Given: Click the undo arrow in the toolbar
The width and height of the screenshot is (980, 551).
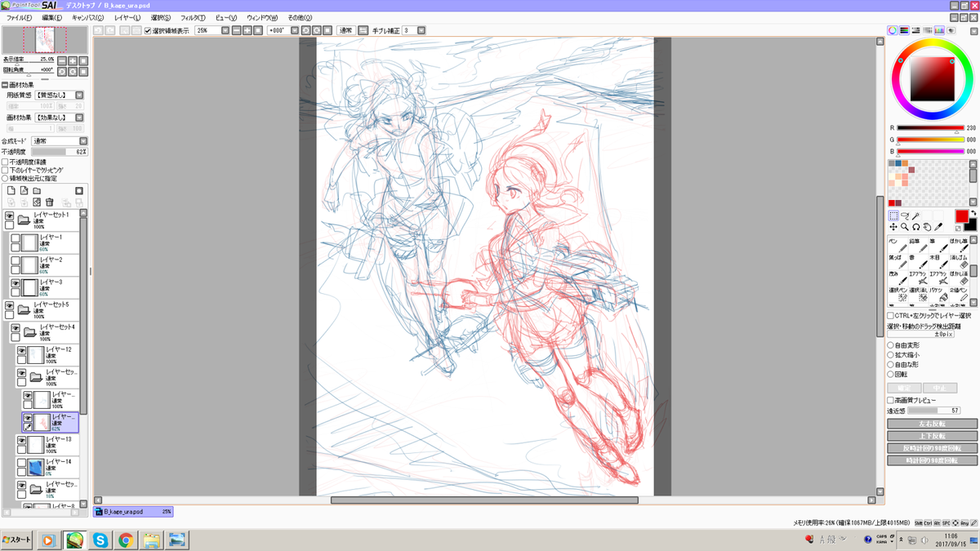Looking at the screenshot, I should [98, 30].
